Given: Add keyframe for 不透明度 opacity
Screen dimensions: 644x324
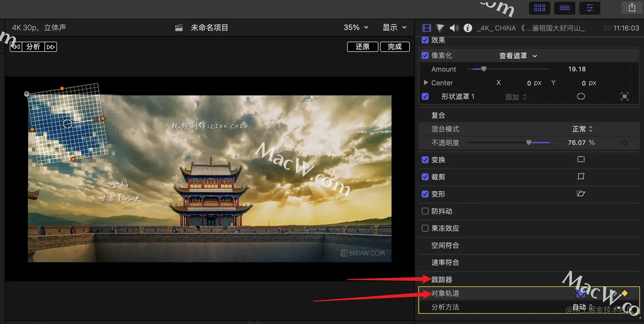Looking at the screenshot, I should [x=624, y=142].
